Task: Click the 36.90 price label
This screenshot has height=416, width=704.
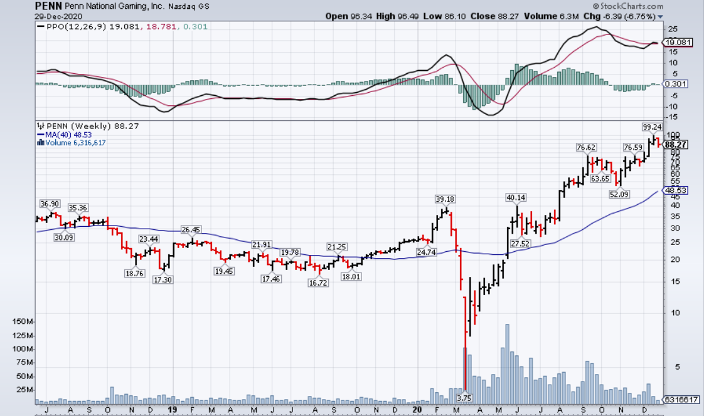Action: [49, 204]
